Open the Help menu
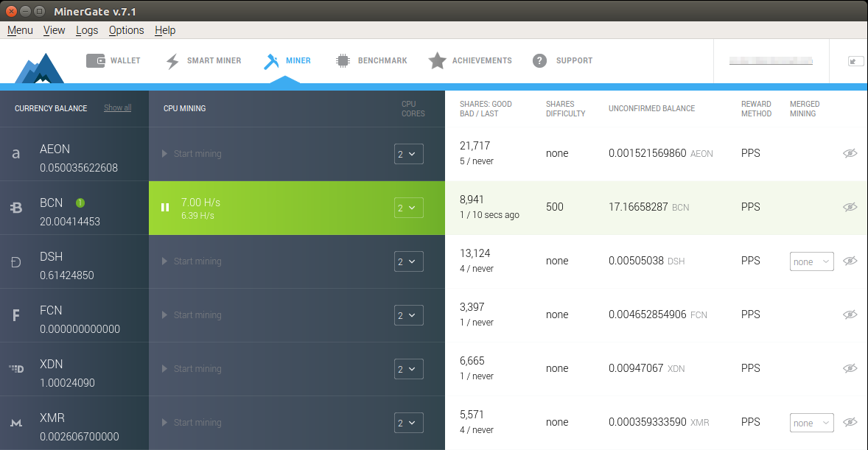Image resolution: width=868 pixels, height=450 pixels. [x=165, y=30]
